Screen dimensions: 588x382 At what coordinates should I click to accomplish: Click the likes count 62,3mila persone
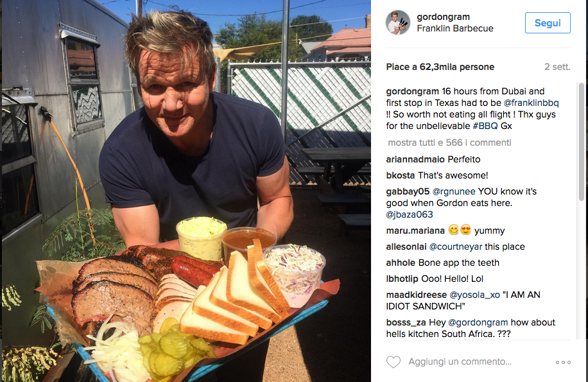coord(457,67)
